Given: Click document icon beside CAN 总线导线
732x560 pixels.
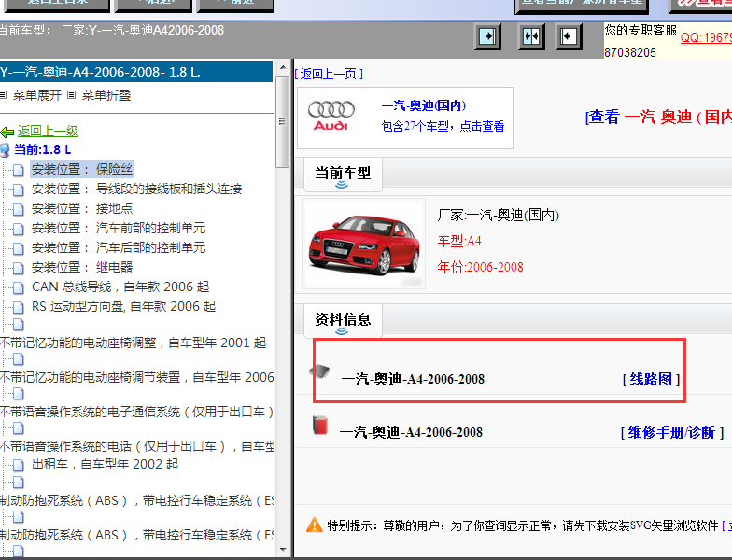Looking at the screenshot, I should click(19, 287).
